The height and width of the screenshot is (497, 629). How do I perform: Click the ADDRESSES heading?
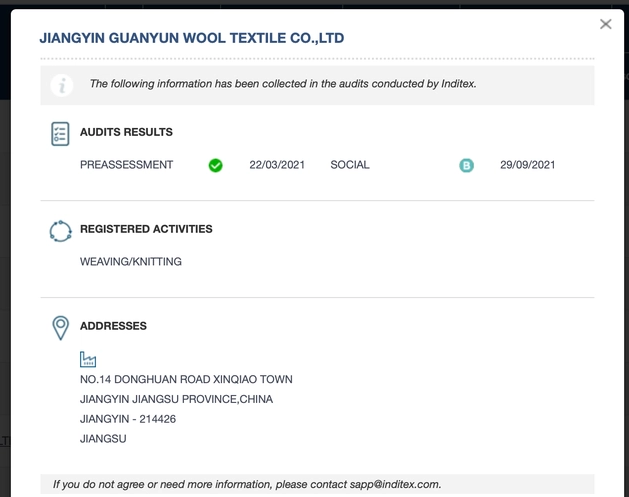tap(113, 326)
